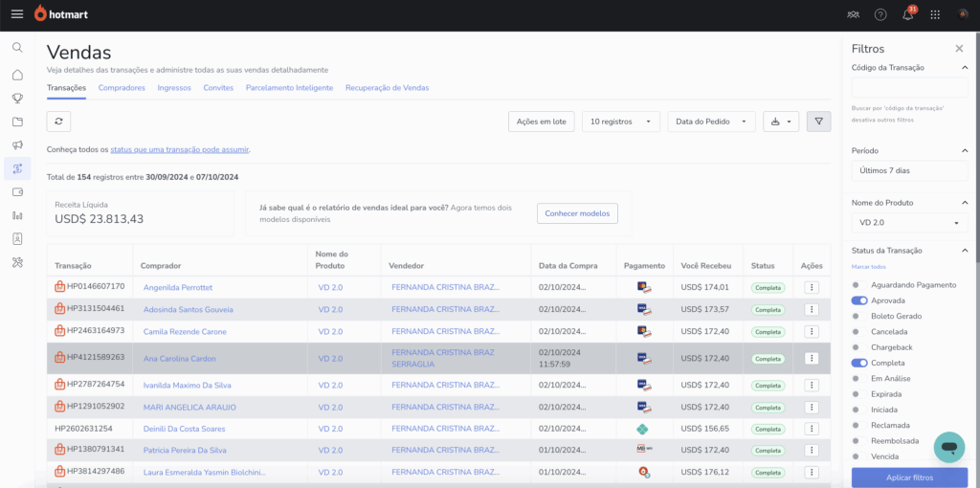This screenshot has height=488, width=980.
Task: Click the Ações em lote button
Action: tap(542, 122)
